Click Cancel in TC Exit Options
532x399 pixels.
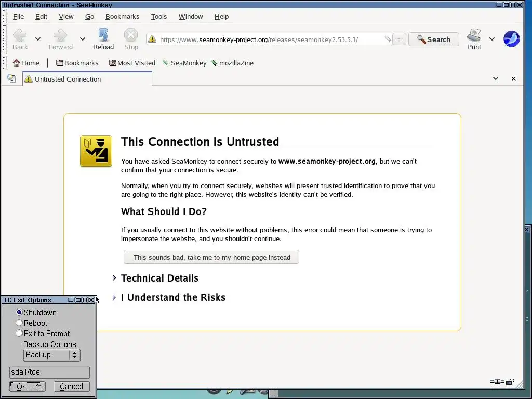pos(71,387)
